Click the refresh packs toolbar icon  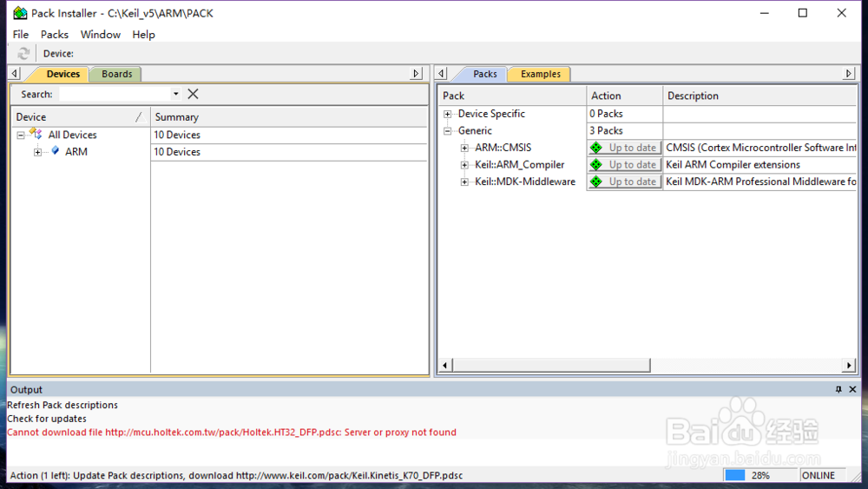pyautogui.click(x=23, y=53)
